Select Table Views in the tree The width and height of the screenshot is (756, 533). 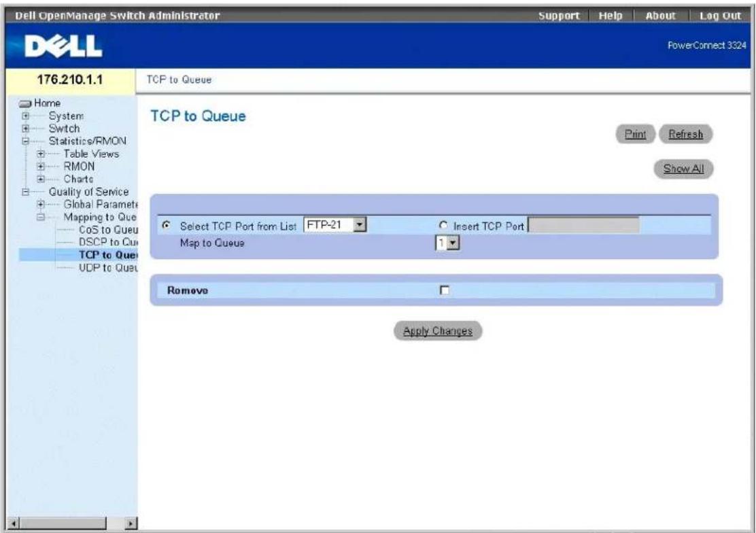coord(91,154)
